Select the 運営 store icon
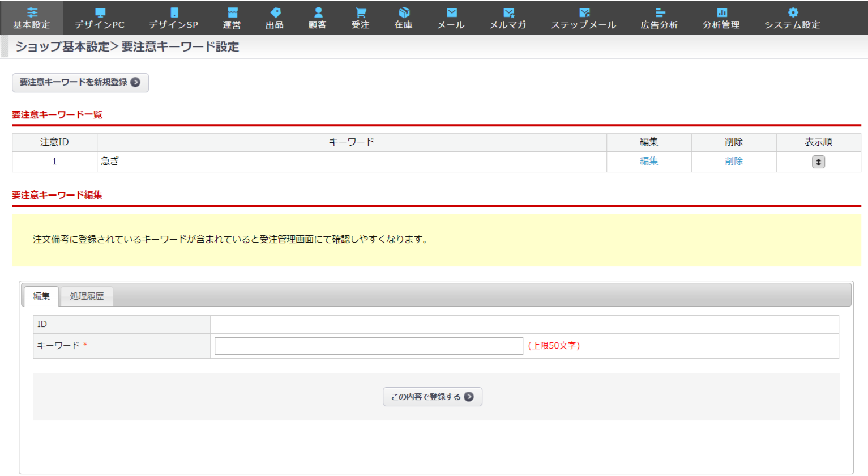Image resolution: width=868 pixels, height=476 pixels. pos(232,12)
